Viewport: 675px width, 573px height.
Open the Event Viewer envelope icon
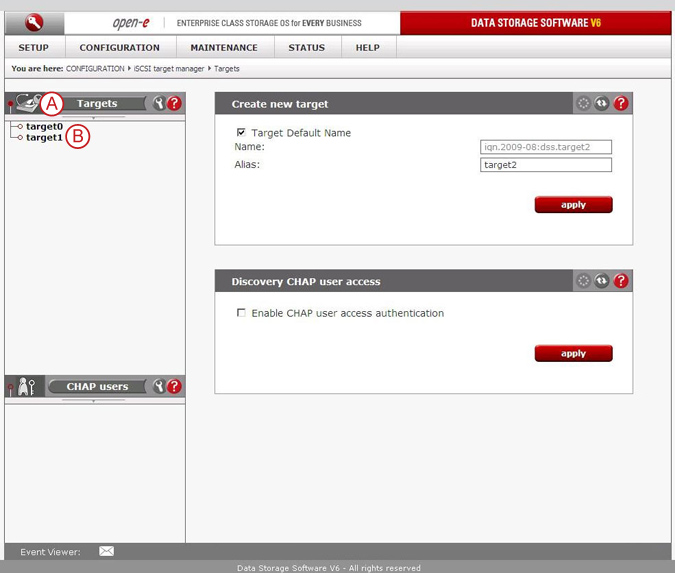(x=106, y=551)
